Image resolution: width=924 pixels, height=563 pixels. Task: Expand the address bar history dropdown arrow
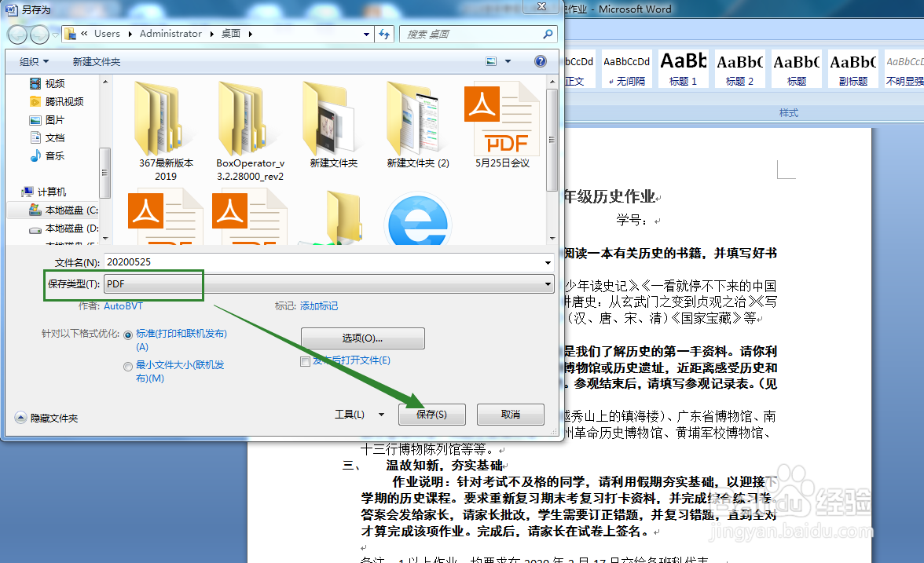pyautogui.click(x=366, y=35)
